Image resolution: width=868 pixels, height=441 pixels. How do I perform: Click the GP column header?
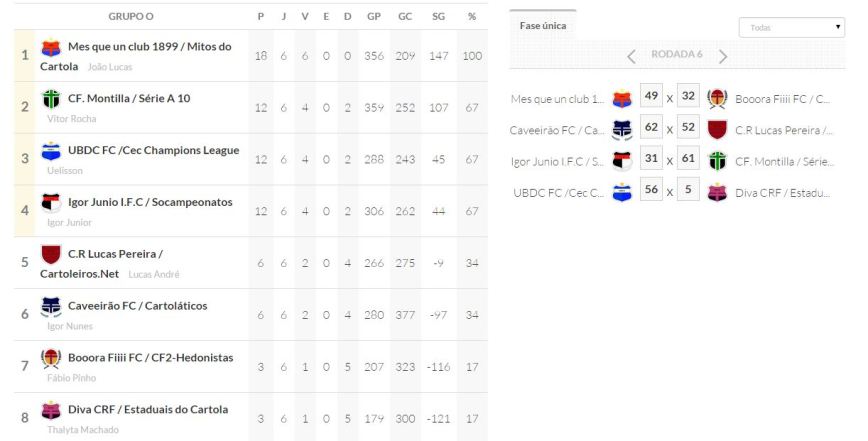pyautogui.click(x=374, y=17)
